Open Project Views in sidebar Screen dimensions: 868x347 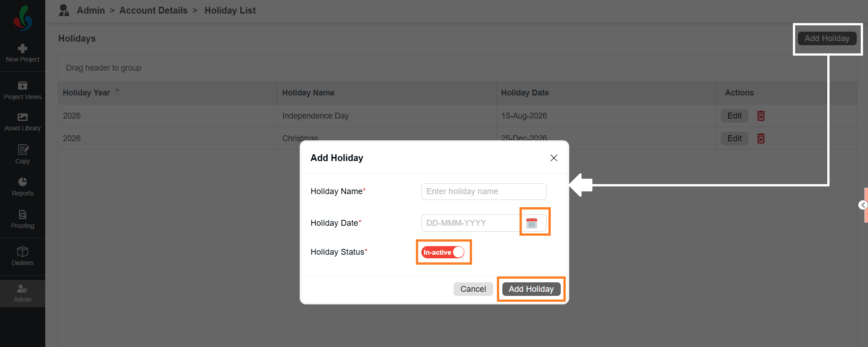tap(23, 90)
